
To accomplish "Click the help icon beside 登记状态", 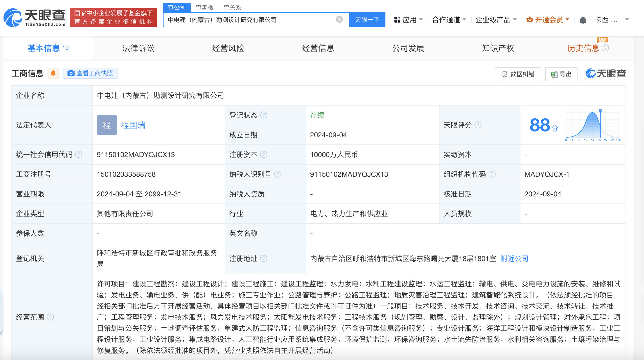I will click(x=264, y=115).
